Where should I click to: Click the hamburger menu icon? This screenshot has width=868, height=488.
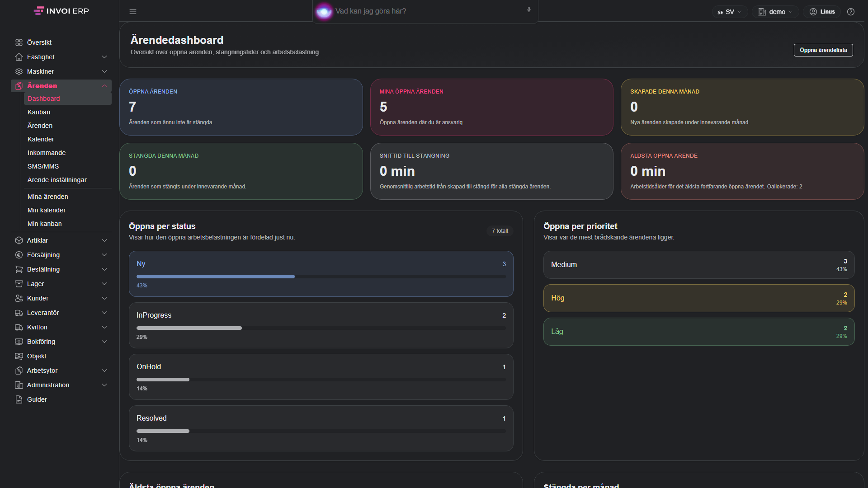tap(133, 12)
